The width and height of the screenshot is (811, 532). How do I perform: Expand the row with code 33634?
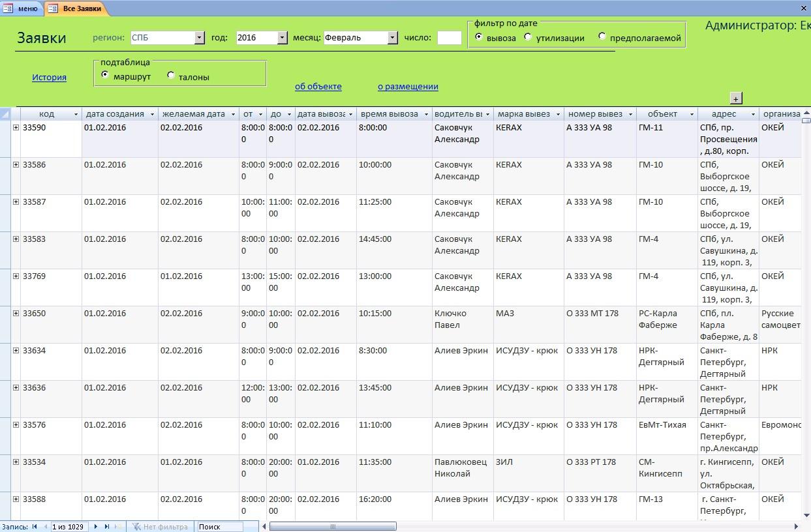[x=16, y=351]
